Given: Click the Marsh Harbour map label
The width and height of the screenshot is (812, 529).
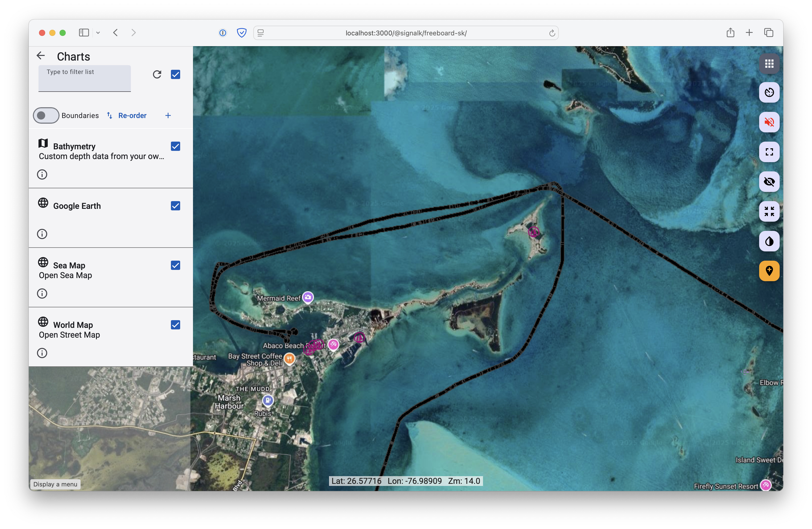Looking at the screenshot, I should [229, 402].
